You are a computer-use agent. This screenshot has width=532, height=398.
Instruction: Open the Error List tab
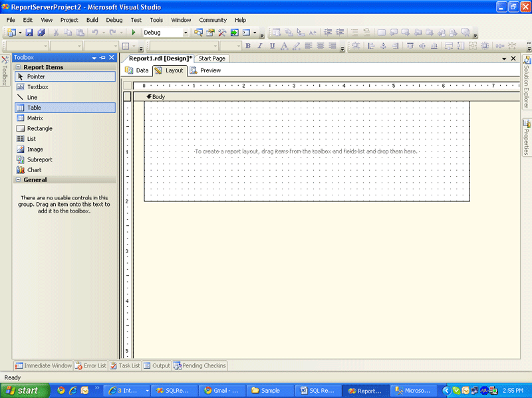tap(90, 366)
